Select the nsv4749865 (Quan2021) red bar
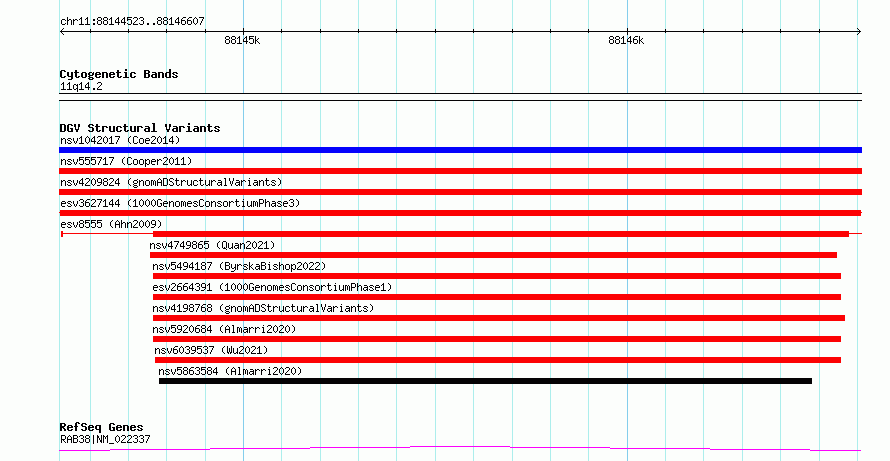890x461 pixels. coord(493,255)
